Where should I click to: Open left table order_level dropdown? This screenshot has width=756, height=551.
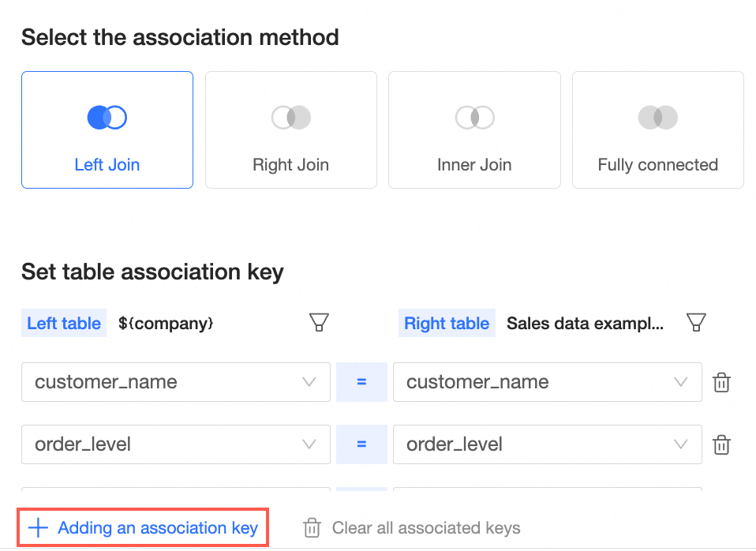(309, 445)
